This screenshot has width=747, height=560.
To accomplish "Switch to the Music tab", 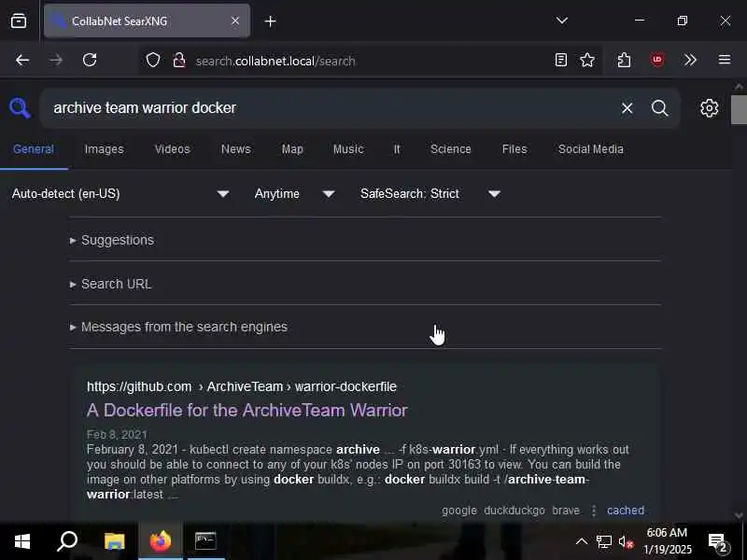I will tap(348, 149).
